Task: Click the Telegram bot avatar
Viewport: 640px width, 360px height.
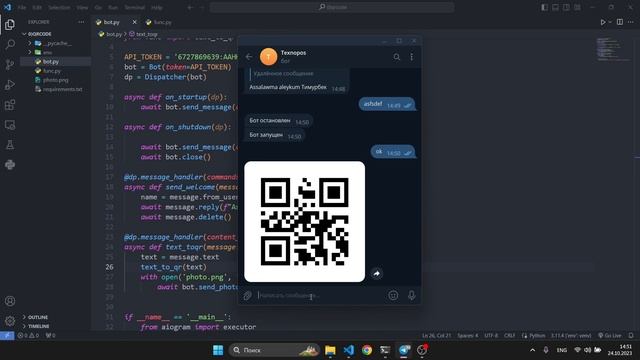Action: pyautogui.click(x=269, y=57)
